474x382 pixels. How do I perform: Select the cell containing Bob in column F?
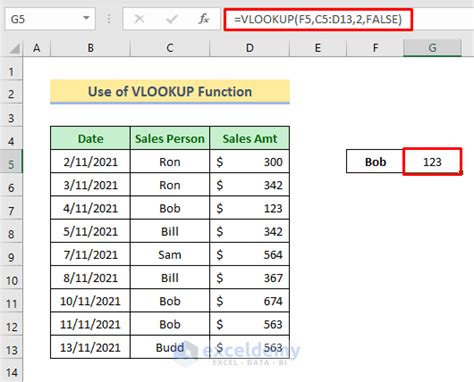375,162
